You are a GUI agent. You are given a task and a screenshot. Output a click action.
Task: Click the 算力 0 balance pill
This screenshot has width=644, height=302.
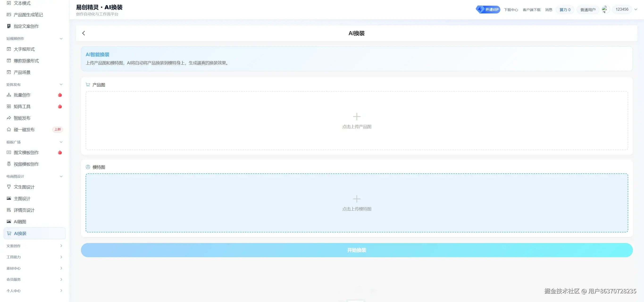click(565, 10)
